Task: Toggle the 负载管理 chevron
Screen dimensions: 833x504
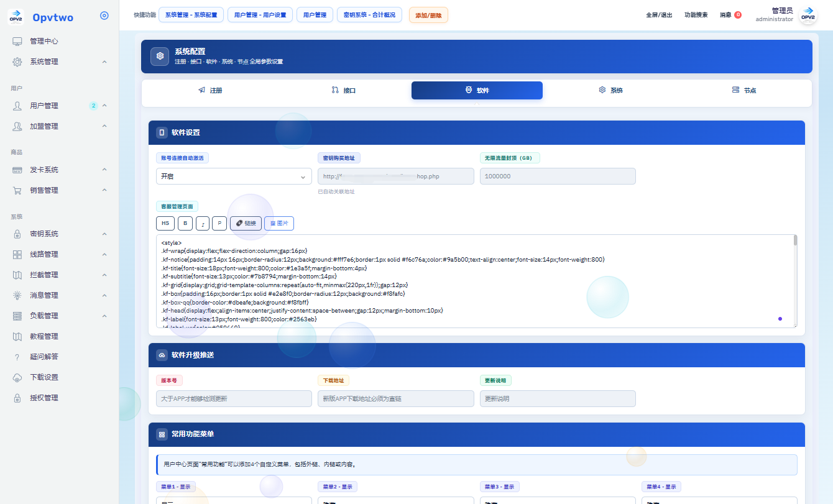Action: [104, 316]
